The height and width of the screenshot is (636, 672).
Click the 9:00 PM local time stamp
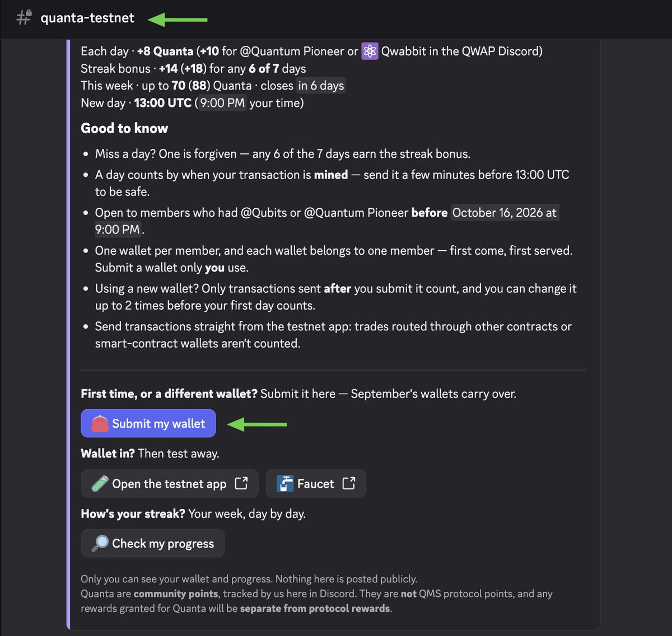point(222,103)
